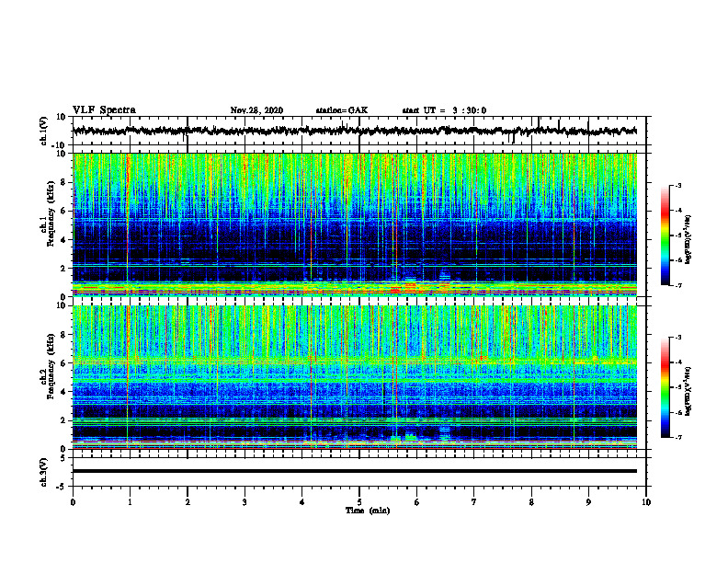Viewport: 728px width, 563px height.
Task: Click time axis tick label "3"
Action: pos(245,502)
